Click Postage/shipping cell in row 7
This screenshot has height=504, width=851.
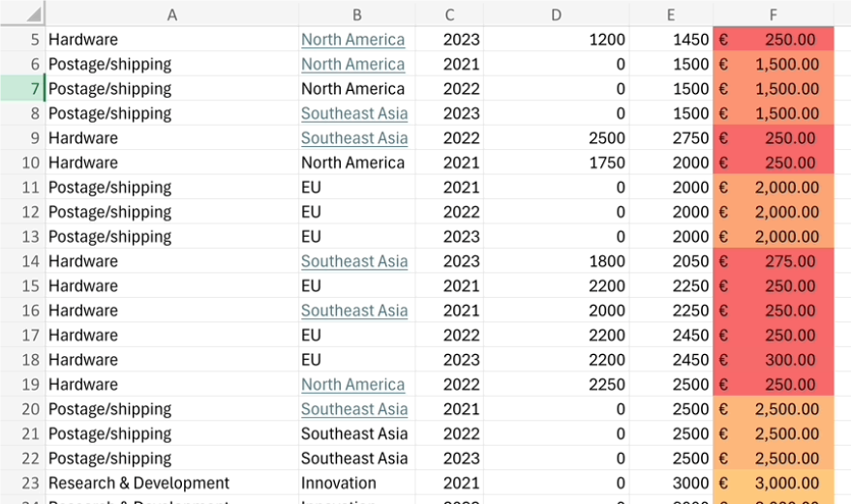(x=171, y=88)
